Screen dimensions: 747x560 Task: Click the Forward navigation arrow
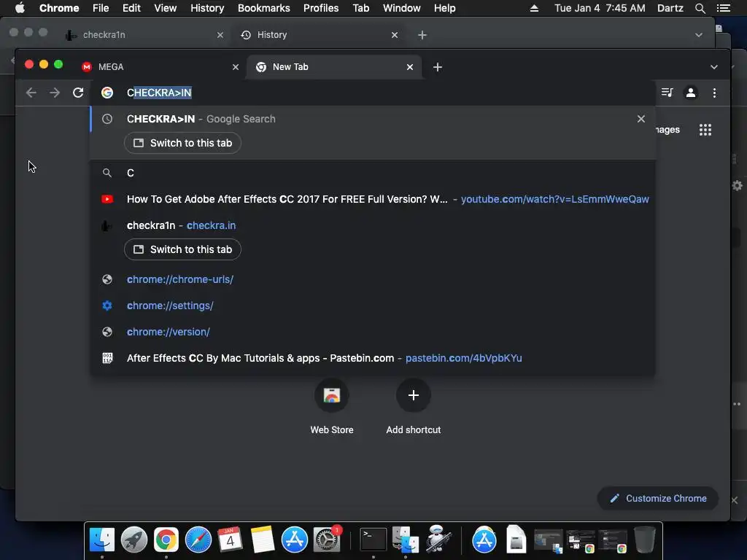(x=55, y=93)
